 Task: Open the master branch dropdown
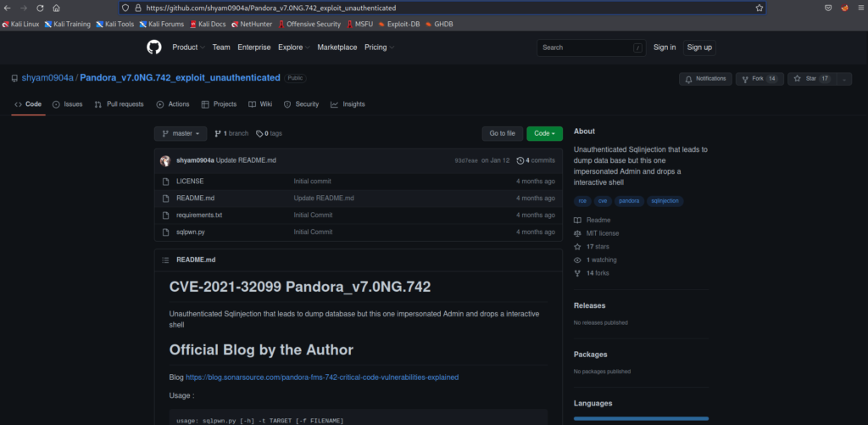tap(181, 133)
